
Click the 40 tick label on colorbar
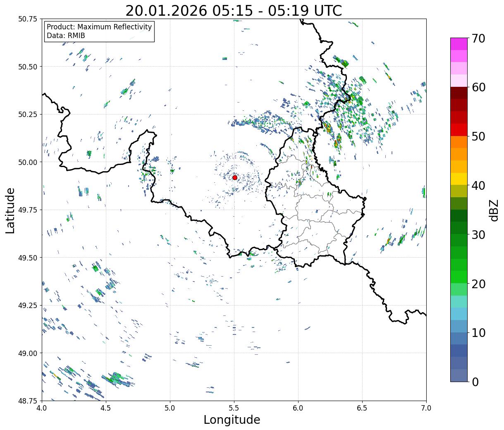pos(478,186)
